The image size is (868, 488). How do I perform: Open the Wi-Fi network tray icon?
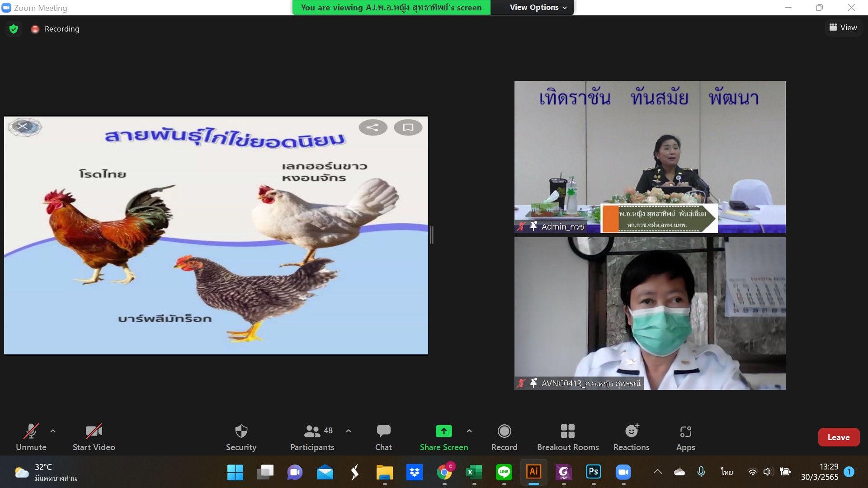pyautogui.click(x=752, y=472)
